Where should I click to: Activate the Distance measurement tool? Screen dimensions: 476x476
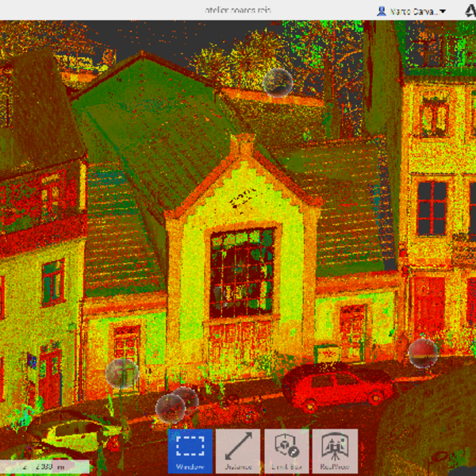click(x=238, y=451)
